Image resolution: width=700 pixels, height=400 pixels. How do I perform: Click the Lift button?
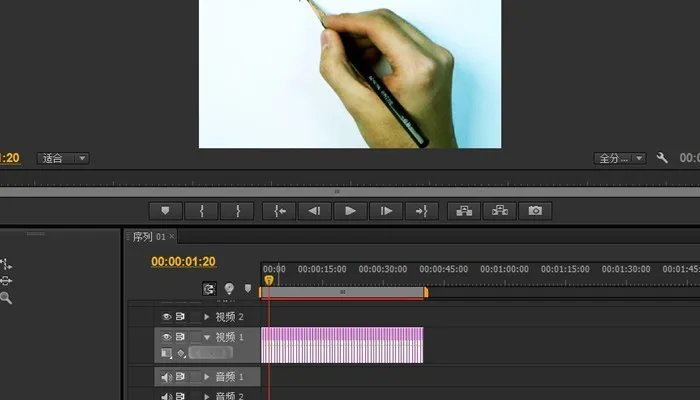(x=463, y=211)
